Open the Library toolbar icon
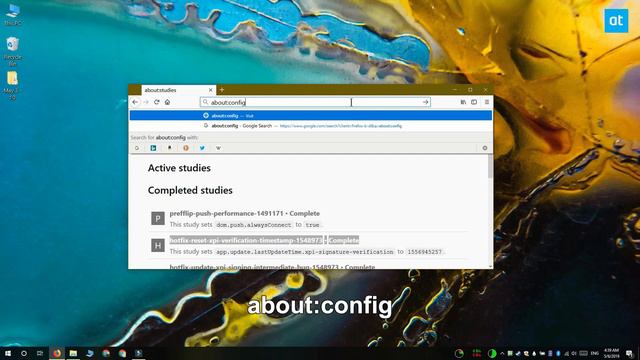640x360 pixels. [463, 102]
